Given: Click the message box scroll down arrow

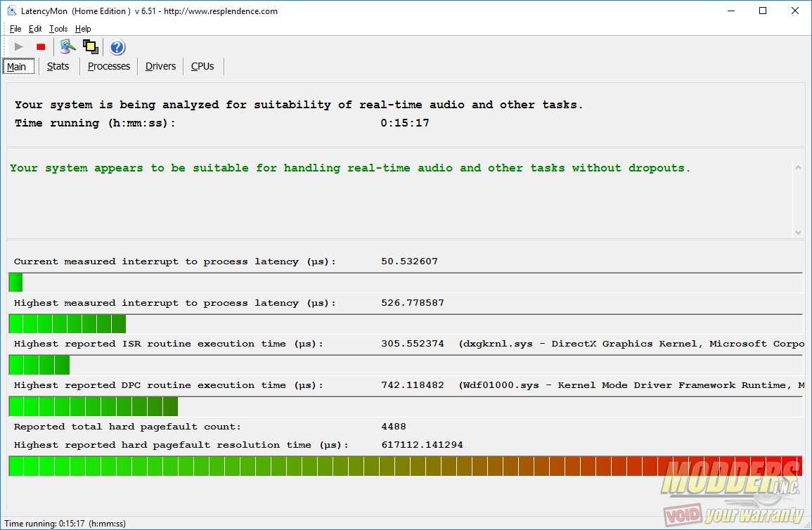Looking at the screenshot, I should [798, 233].
